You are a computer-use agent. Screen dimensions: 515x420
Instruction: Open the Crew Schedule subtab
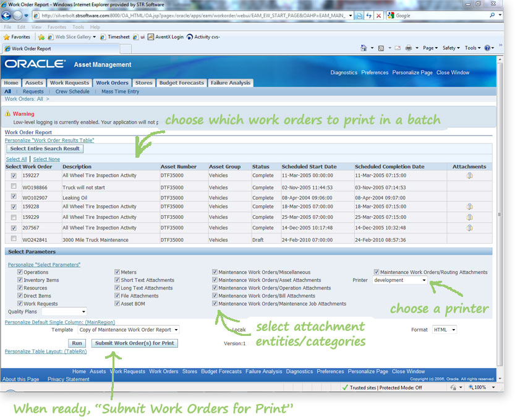72,92
